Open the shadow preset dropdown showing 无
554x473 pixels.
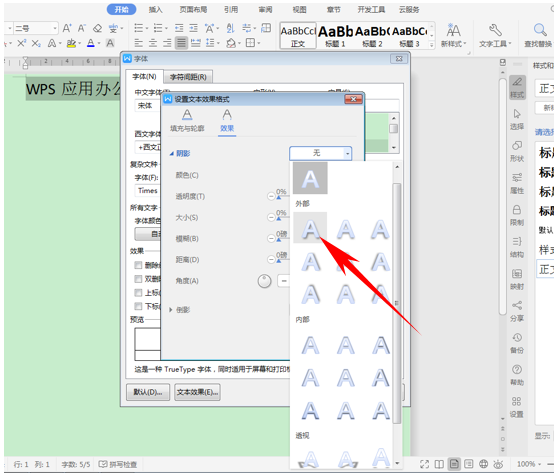click(320, 153)
